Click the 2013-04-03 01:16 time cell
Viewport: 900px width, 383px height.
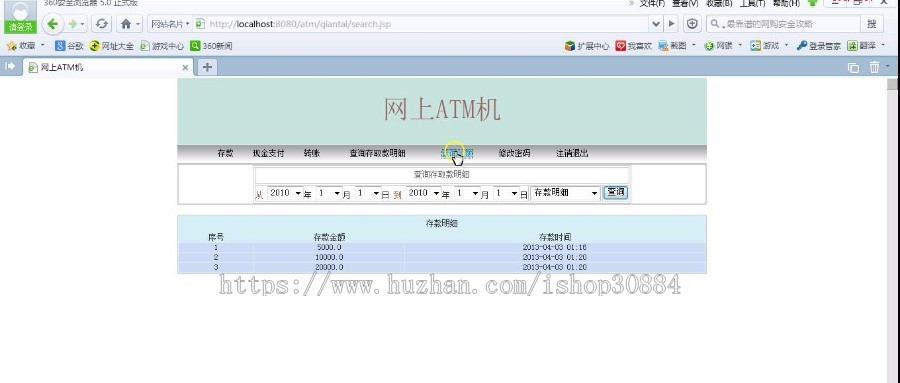pos(554,247)
